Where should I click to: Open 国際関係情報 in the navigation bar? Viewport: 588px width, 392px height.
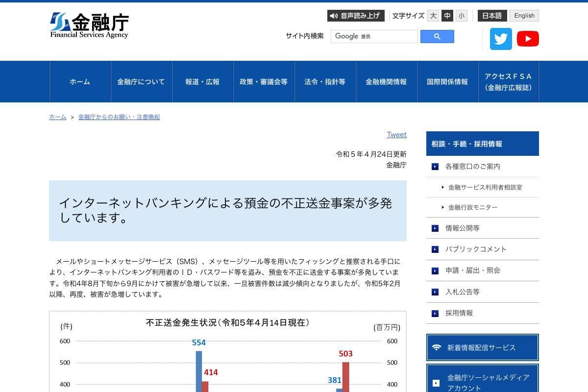click(447, 82)
